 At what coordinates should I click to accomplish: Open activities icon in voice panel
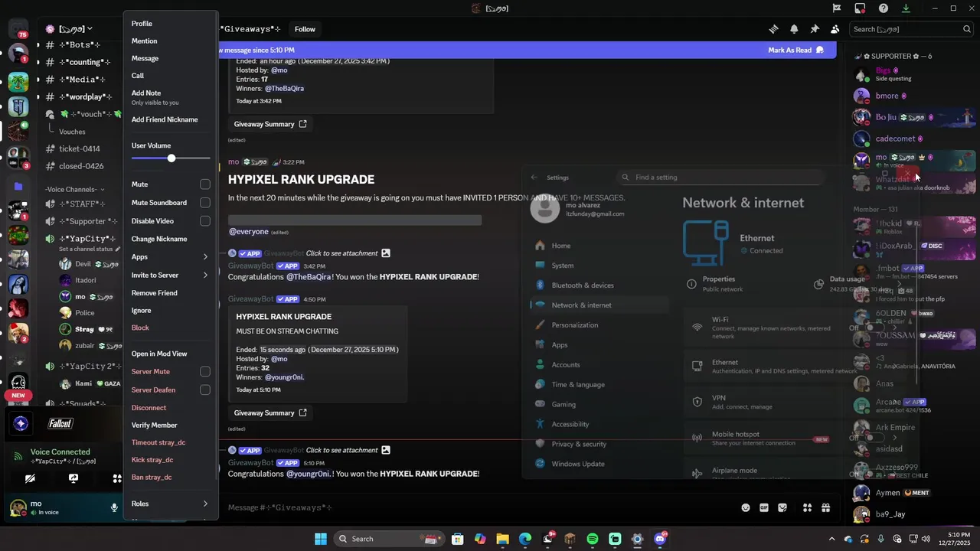pos(116,478)
